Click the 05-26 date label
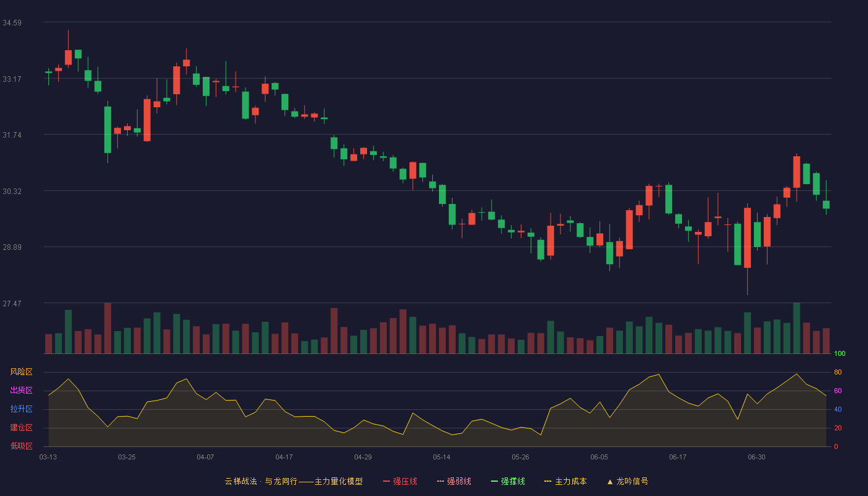Viewport: 868px width, 496px height. (520, 457)
